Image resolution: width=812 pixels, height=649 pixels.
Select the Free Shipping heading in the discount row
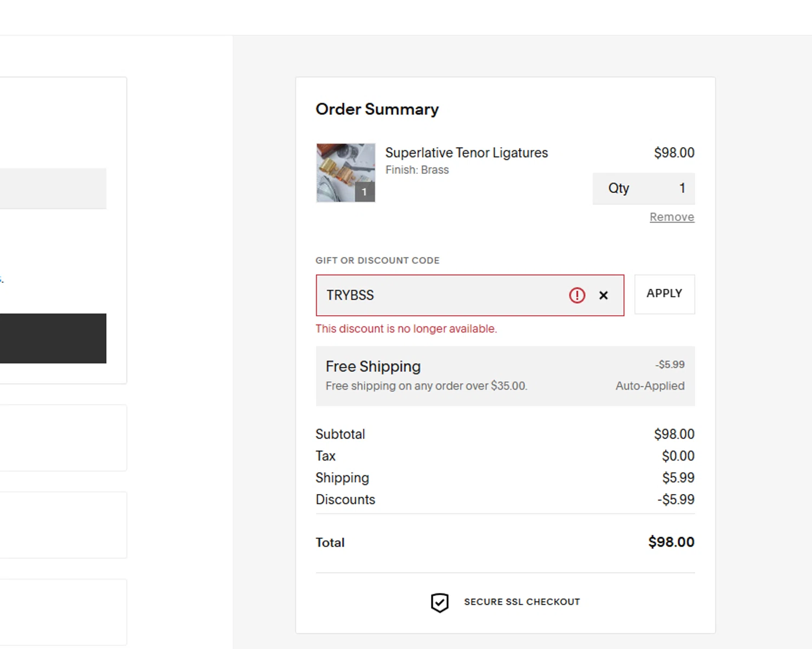(x=373, y=367)
